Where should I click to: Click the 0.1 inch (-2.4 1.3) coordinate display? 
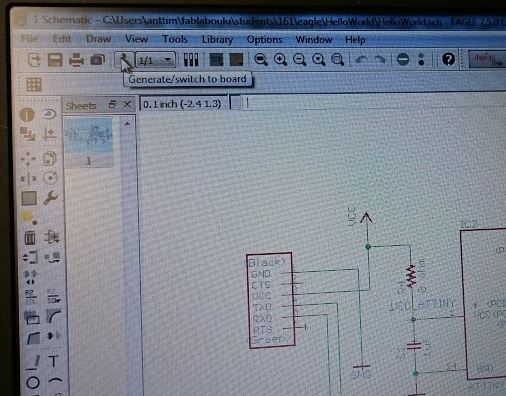[x=182, y=104]
